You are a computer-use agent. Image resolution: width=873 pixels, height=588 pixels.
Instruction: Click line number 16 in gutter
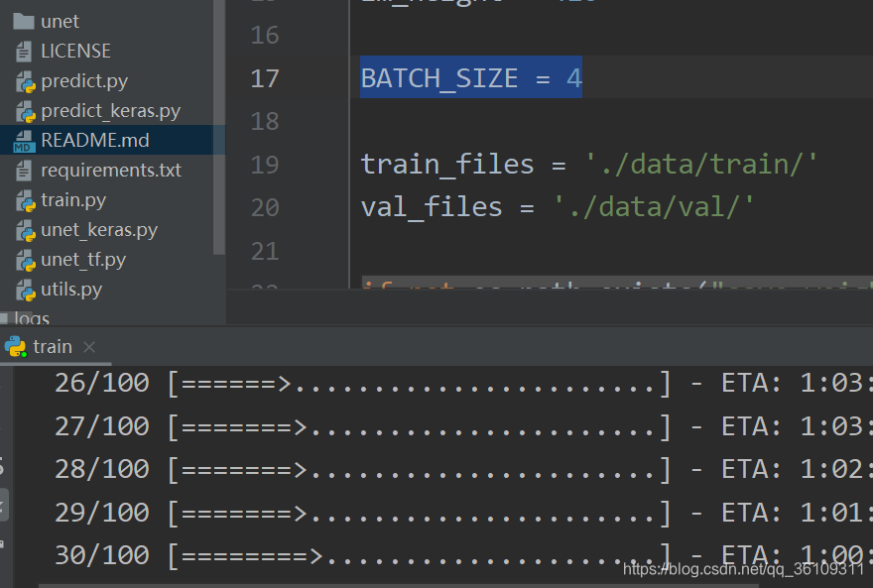[x=265, y=36]
